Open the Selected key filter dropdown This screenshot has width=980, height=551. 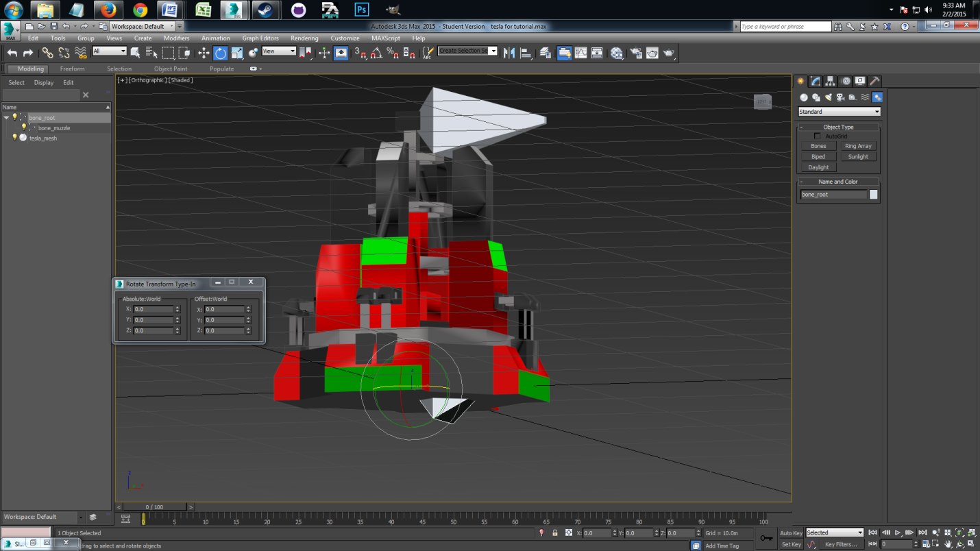(x=834, y=532)
